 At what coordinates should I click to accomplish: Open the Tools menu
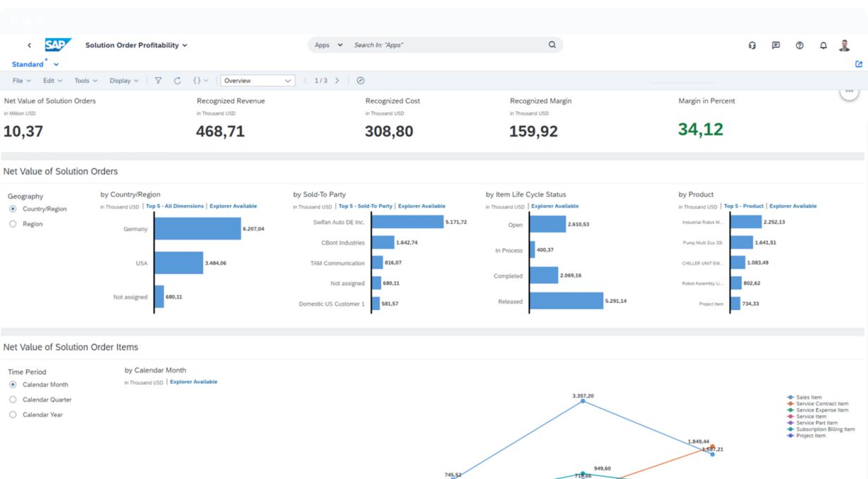click(x=86, y=81)
